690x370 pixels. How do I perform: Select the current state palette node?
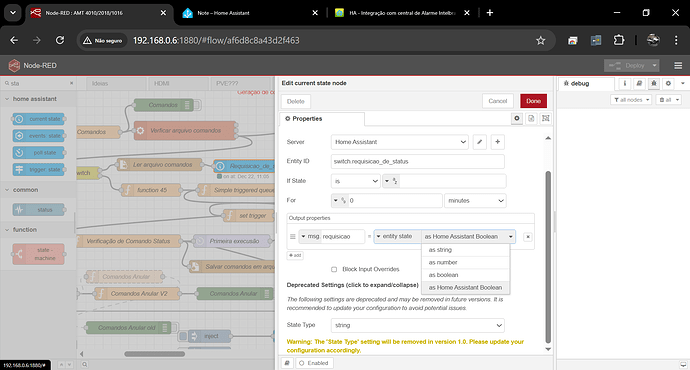click(39, 119)
